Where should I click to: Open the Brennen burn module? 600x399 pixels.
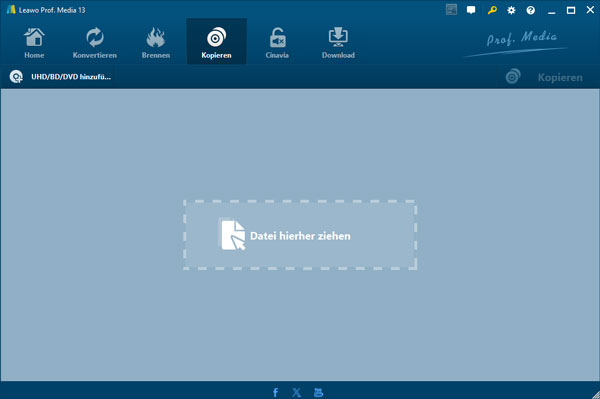coord(156,43)
